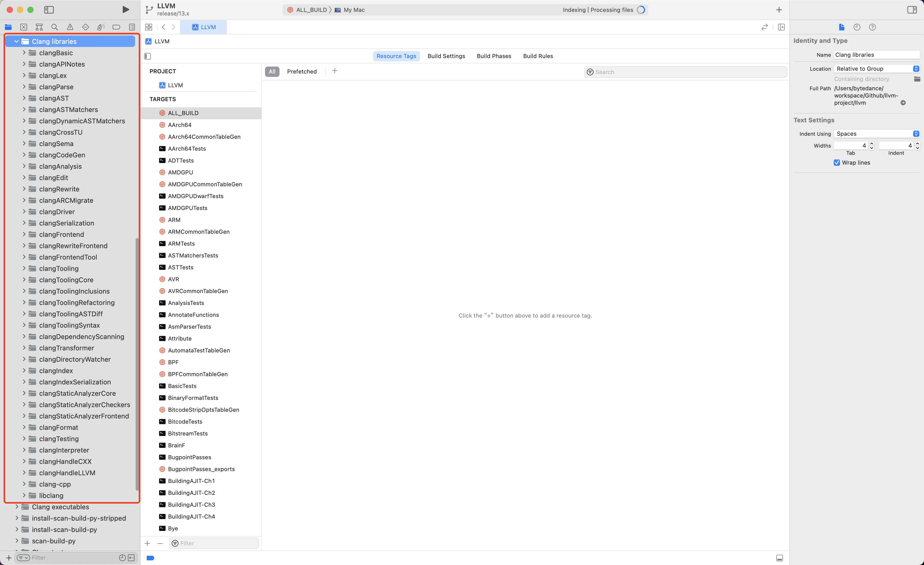Open the Quick Help inspector icon
This screenshot has width=924, height=565.
coord(872,27)
